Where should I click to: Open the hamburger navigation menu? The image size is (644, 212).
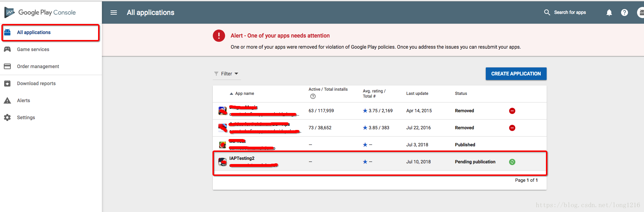coord(114,13)
